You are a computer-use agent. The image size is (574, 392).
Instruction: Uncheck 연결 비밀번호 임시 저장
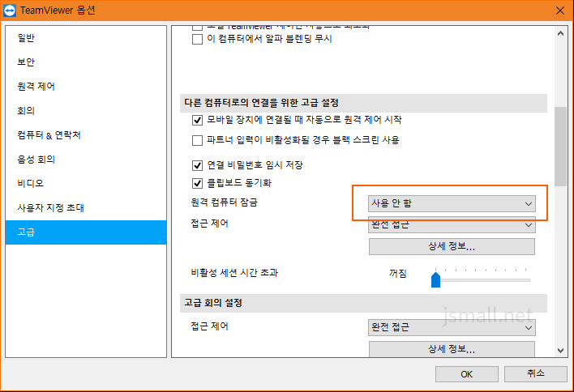tap(197, 165)
